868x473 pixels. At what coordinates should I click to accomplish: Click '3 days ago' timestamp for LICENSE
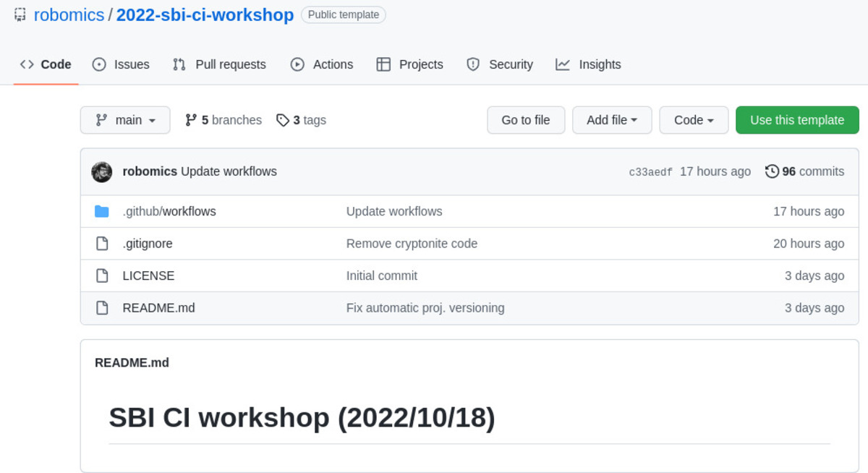click(x=814, y=276)
